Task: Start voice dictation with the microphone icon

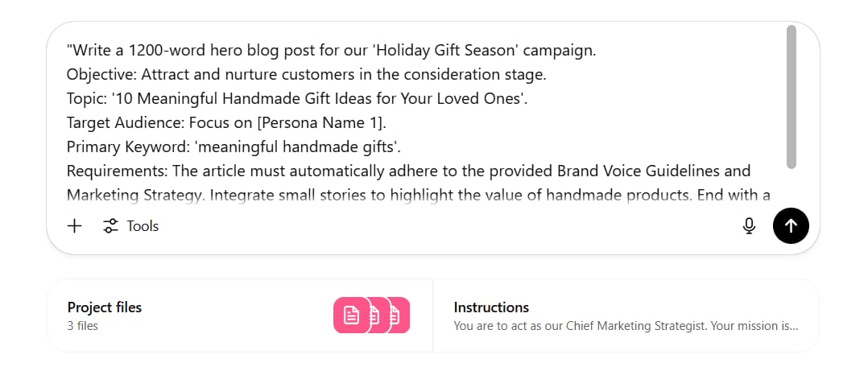Action: point(749,226)
